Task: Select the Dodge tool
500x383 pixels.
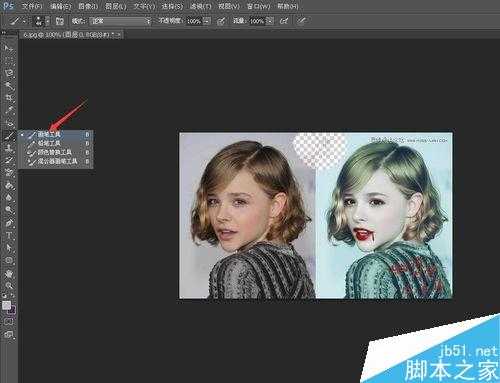Action: pyautogui.click(x=9, y=210)
